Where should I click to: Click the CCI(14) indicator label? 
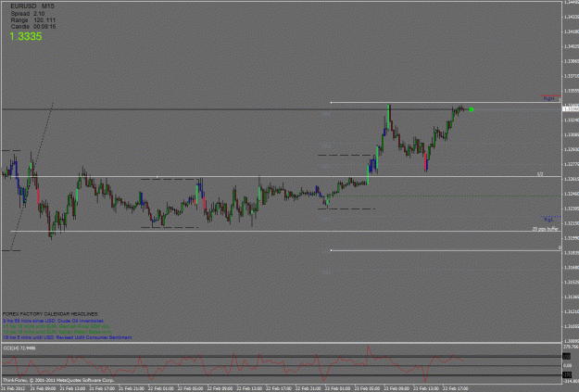click(19, 348)
